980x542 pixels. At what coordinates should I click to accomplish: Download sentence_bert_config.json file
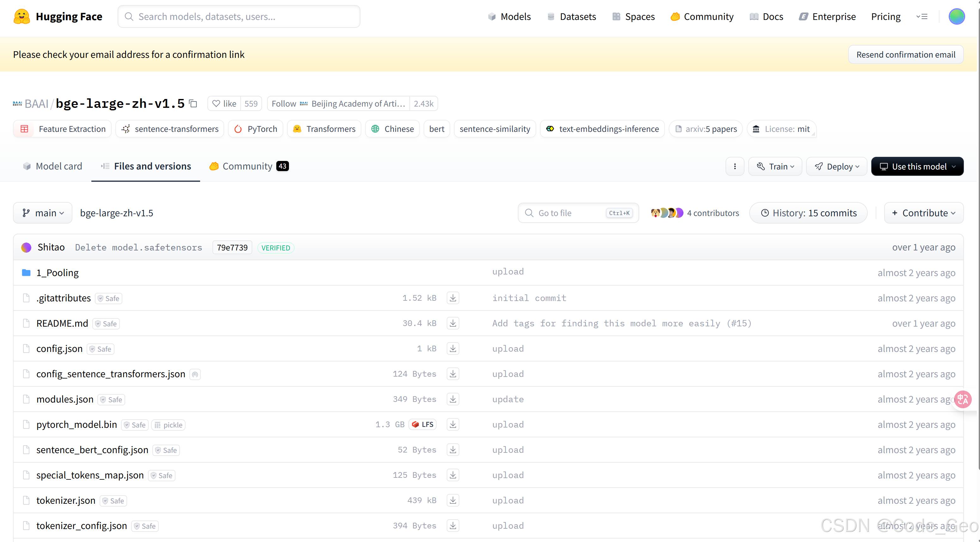tap(453, 450)
